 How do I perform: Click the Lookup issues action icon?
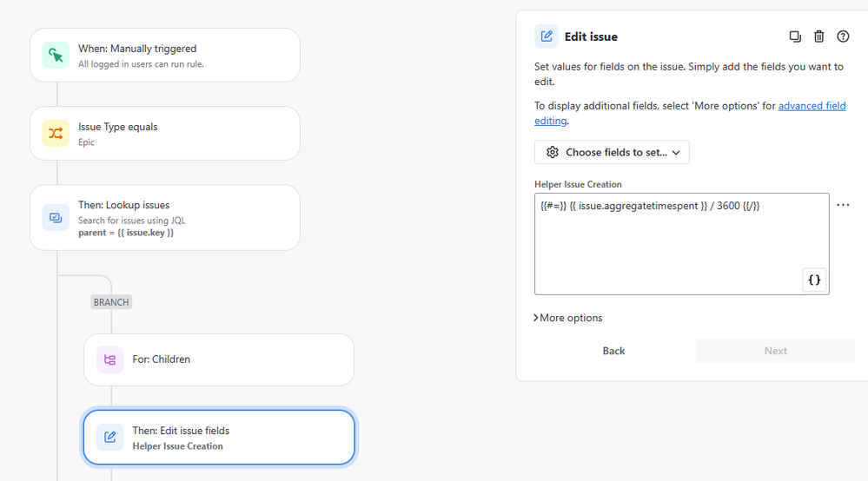point(56,218)
